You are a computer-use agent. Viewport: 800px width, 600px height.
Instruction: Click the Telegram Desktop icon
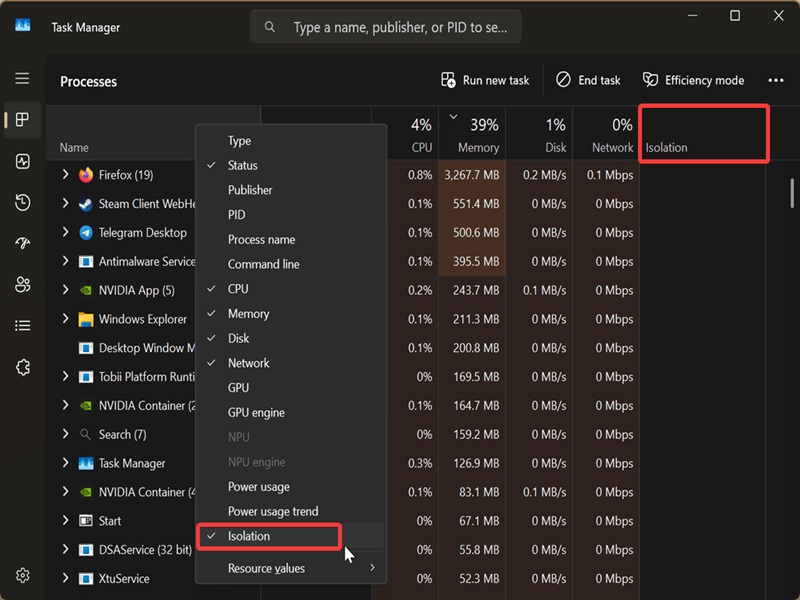pos(86,233)
